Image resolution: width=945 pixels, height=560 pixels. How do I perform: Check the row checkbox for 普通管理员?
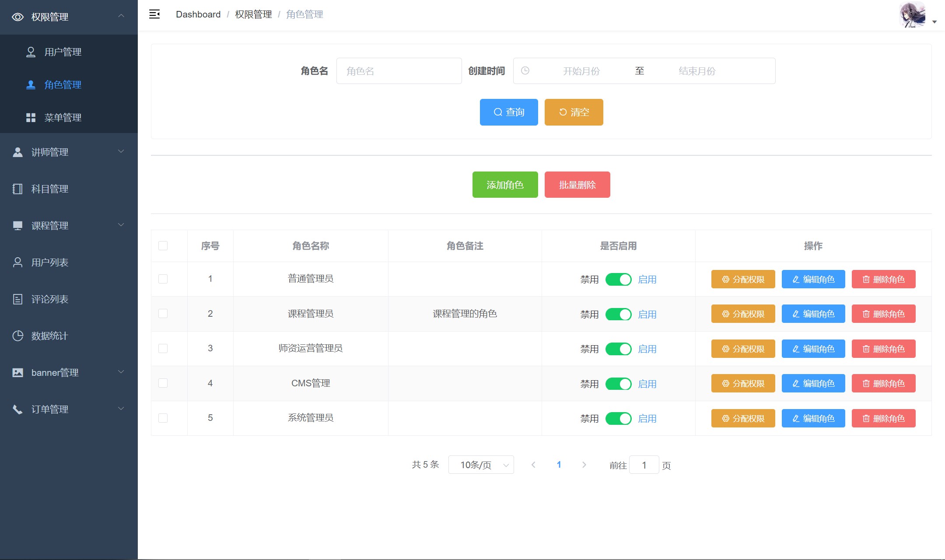(x=163, y=279)
